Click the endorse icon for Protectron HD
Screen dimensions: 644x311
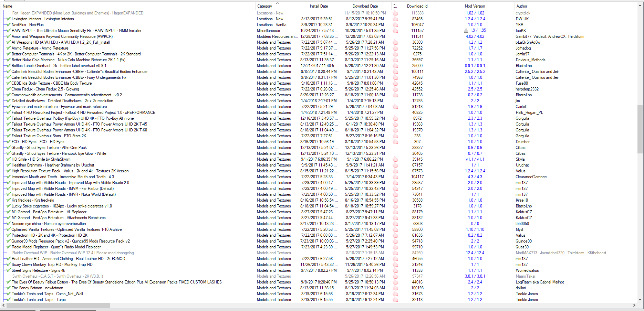pyautogui.click(x=395, y=235)
